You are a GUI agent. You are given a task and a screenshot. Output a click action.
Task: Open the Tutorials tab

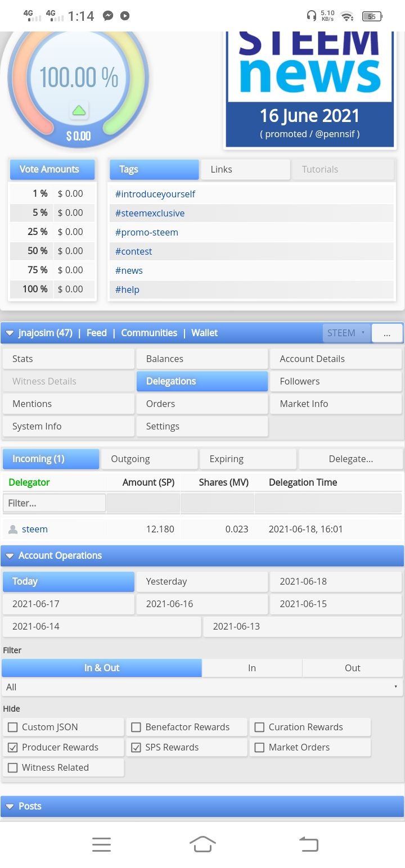point(343,169)
